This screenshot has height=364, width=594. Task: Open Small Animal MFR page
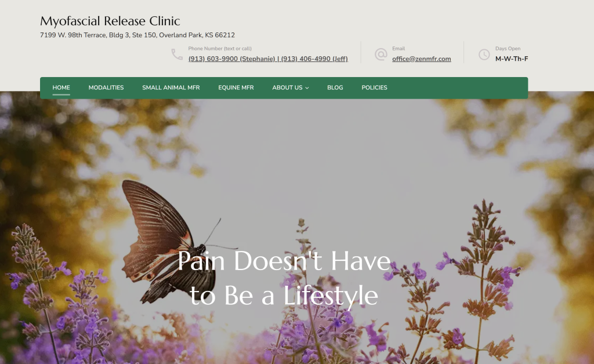pyautogui.click(x=171, y=88)
